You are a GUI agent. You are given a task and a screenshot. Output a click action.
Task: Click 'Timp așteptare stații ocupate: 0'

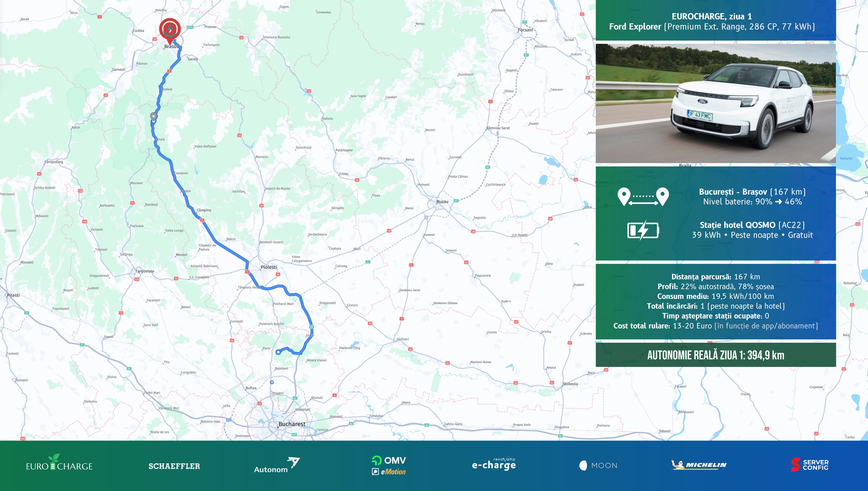click(x=716, y=316)
